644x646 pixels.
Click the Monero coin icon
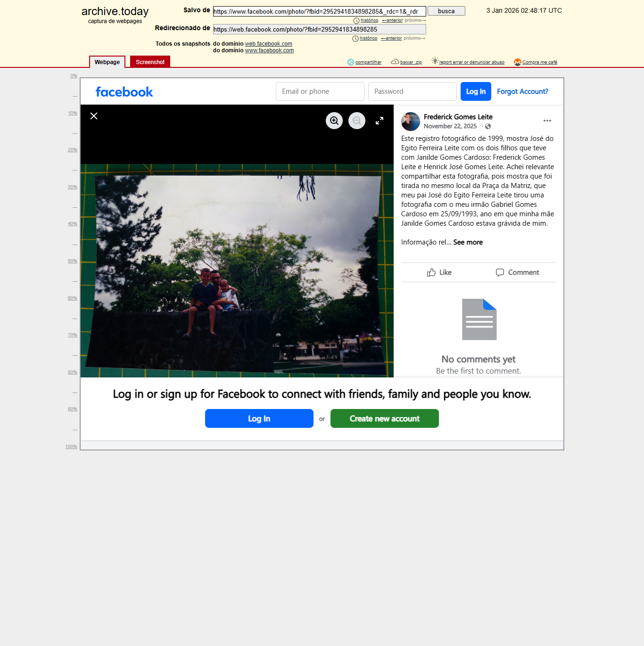pos(518,62)
